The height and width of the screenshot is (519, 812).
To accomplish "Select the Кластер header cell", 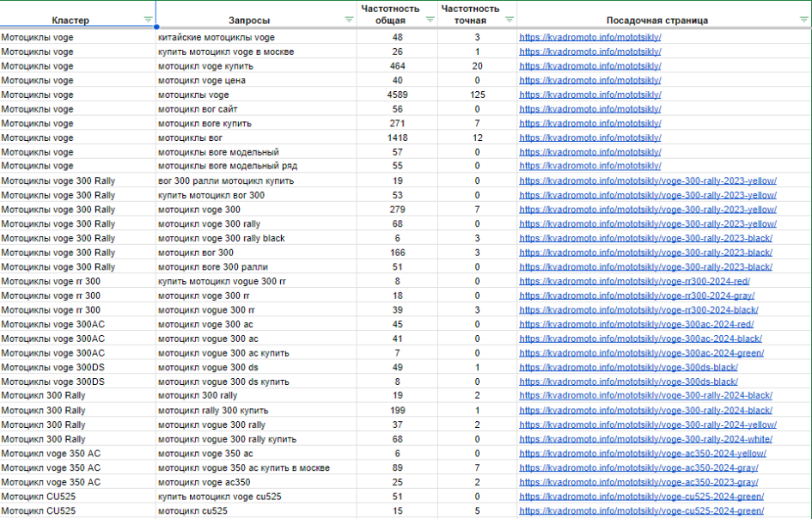I will pos(77,14).
